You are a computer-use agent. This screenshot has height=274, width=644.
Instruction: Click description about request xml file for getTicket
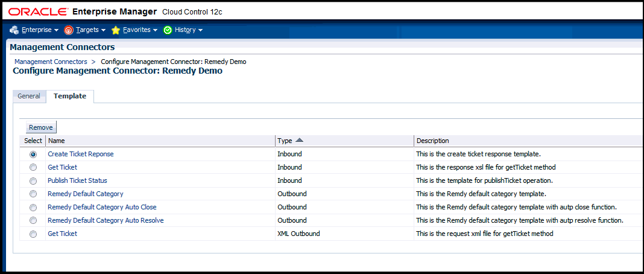[485, 234]
